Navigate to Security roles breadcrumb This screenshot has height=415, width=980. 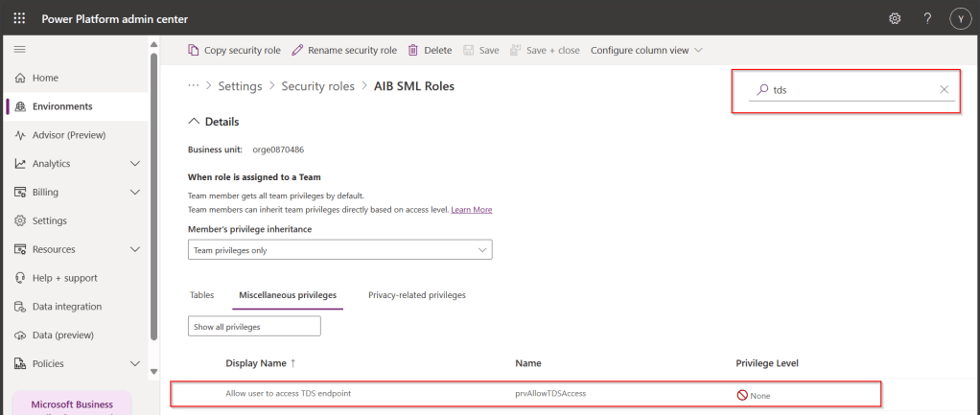coord(317,86)
